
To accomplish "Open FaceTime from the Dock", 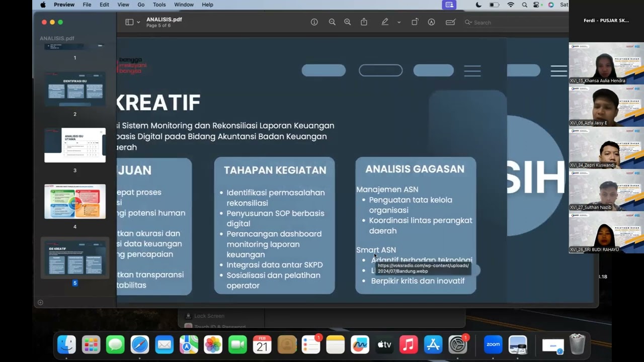I will pyautogui.click(x=237, y=344).
